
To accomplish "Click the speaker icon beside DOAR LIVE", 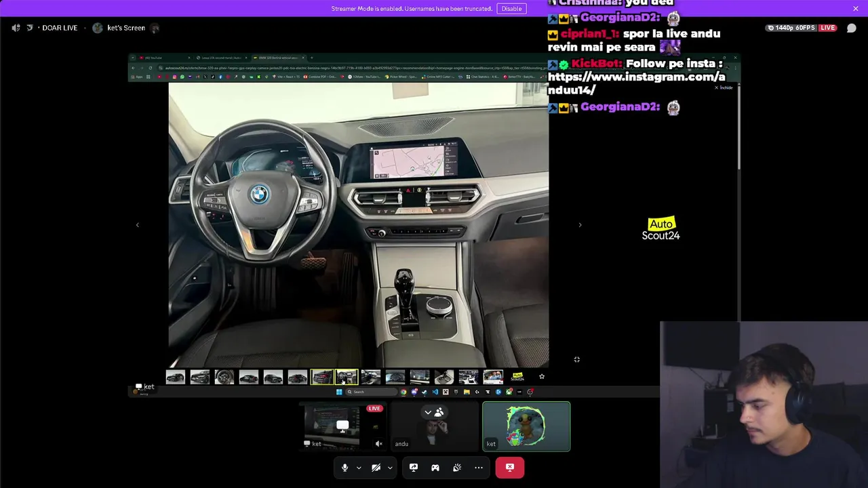I will click(x=16, y=28).
